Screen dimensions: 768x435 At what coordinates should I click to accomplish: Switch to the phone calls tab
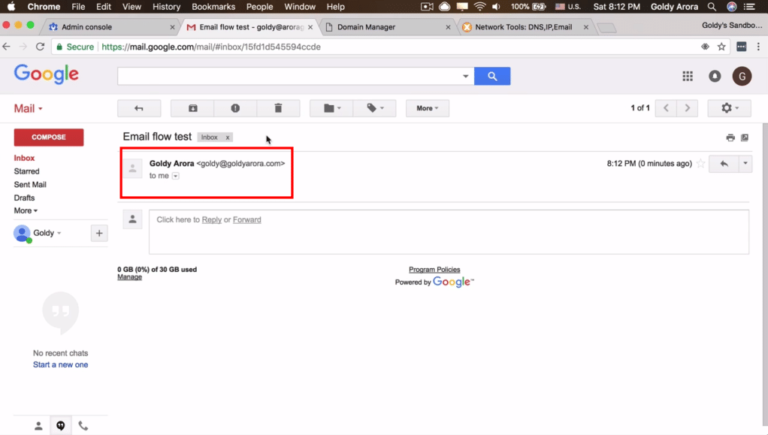(83, 426)
